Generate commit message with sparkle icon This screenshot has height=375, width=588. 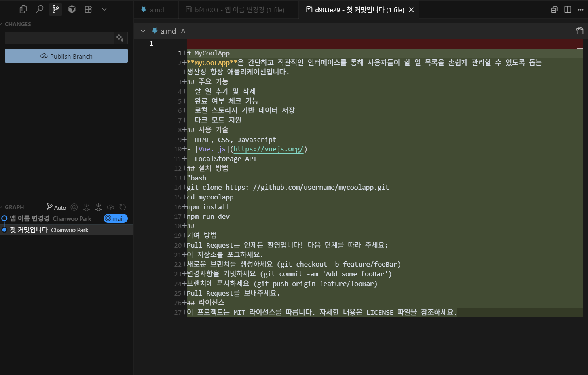tap(120, 38)
